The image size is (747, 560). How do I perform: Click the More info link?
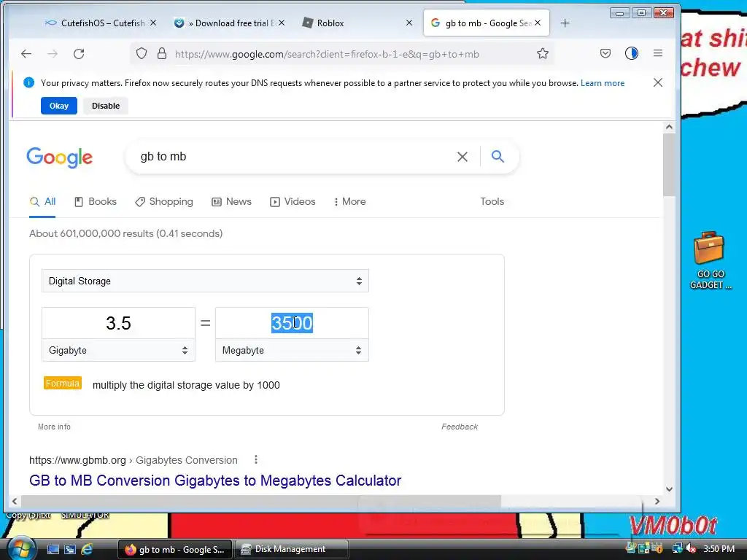(x=54, y=427)
